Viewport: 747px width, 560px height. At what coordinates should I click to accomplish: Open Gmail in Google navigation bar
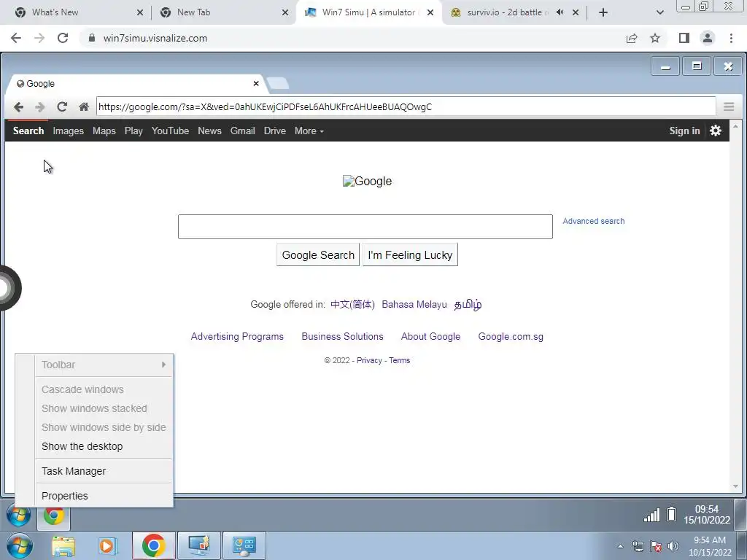242,131
